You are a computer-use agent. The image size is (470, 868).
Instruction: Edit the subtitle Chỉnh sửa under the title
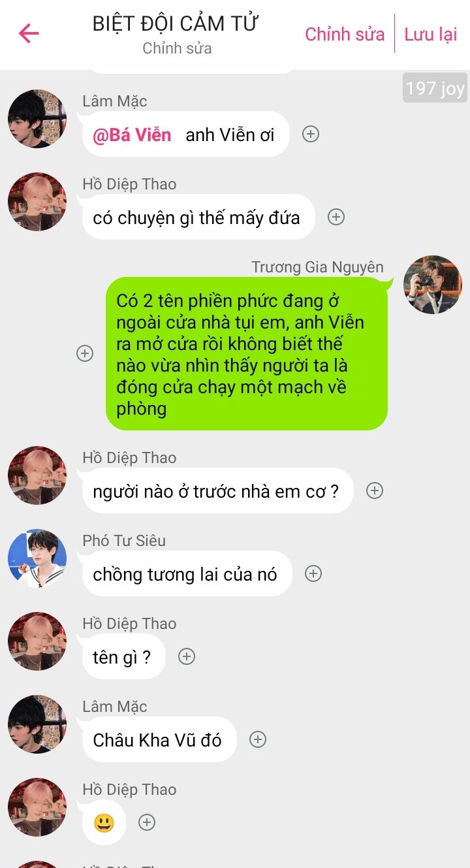(177, 48)
